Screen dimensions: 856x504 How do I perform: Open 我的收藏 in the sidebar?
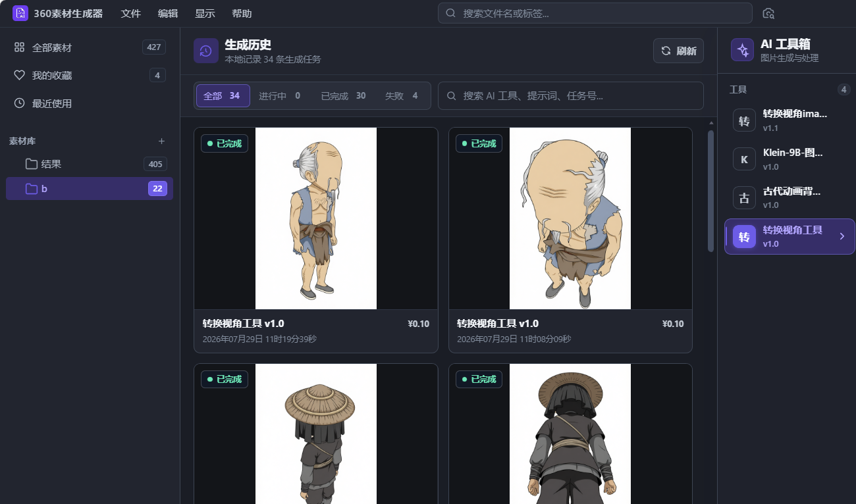[x=90, y=75]
